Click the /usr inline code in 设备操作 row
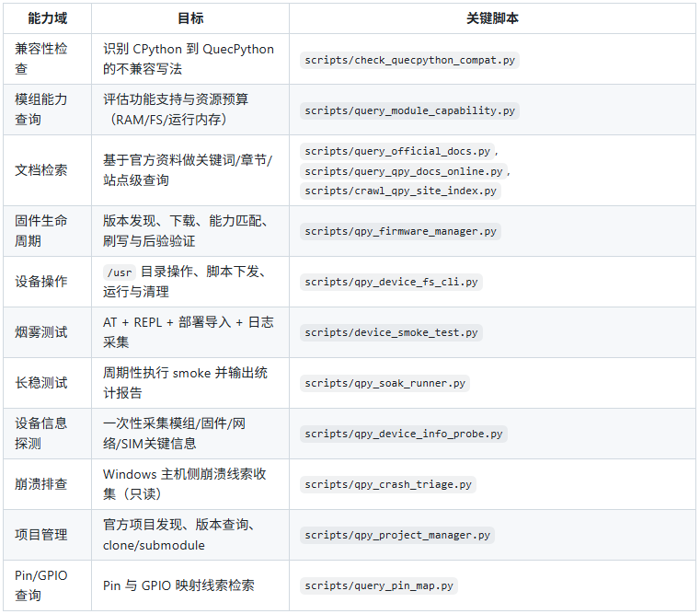This screenshot has height=614, width=700. 120,272
